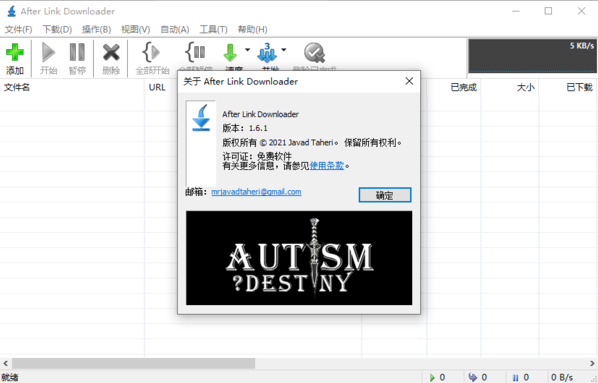Click the 已下载 column header
The height and width of the screenshot is (383, 598).
tap(568, 87)
